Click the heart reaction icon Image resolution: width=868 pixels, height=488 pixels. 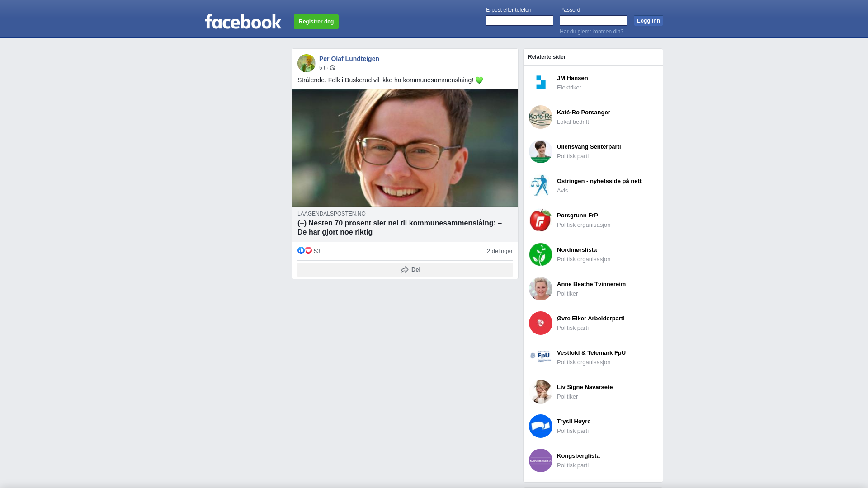pos(308,250)
